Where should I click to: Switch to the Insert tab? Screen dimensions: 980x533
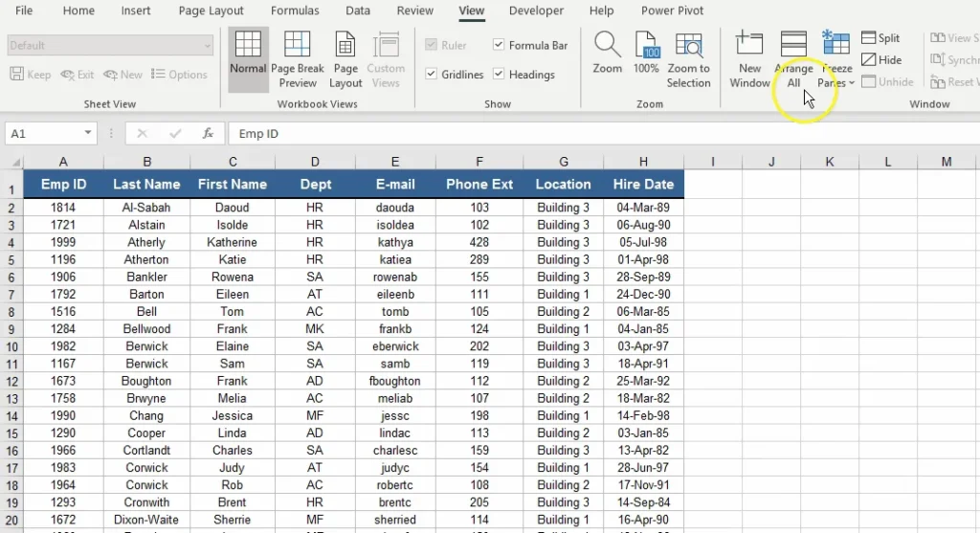[x=136, y=11]
